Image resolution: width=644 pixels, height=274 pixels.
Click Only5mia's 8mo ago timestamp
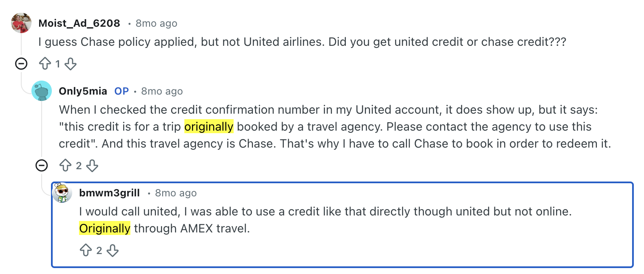tap(162, 91)
